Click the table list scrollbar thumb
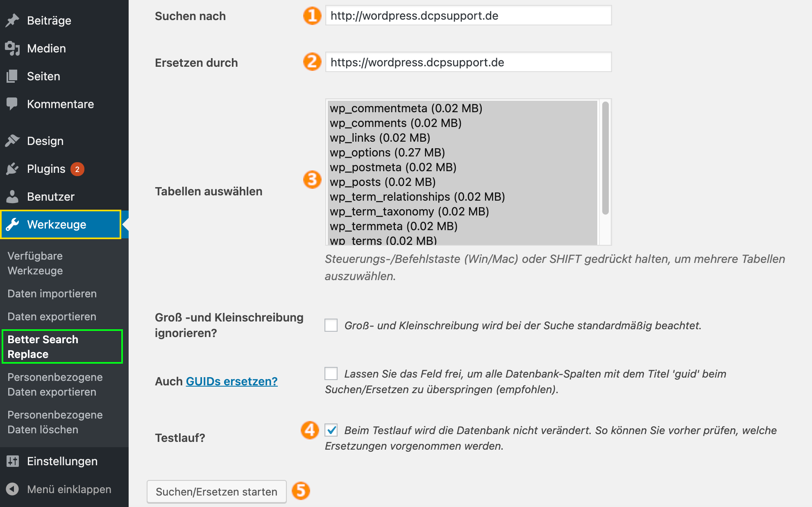This screenshot has height=507, width=812. [605, 158]
